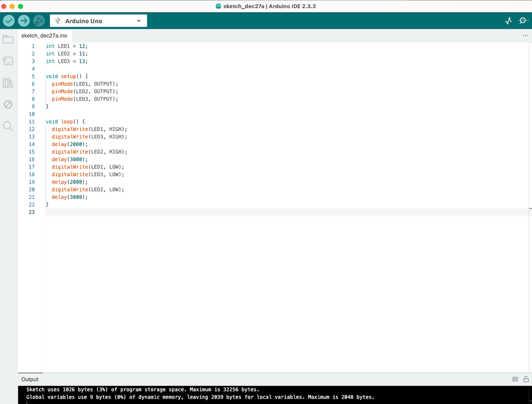Click 'digitalWrite(LED2, LOW);' line
532x404 pixels.
pyautogui.click(x=88, y=190)
